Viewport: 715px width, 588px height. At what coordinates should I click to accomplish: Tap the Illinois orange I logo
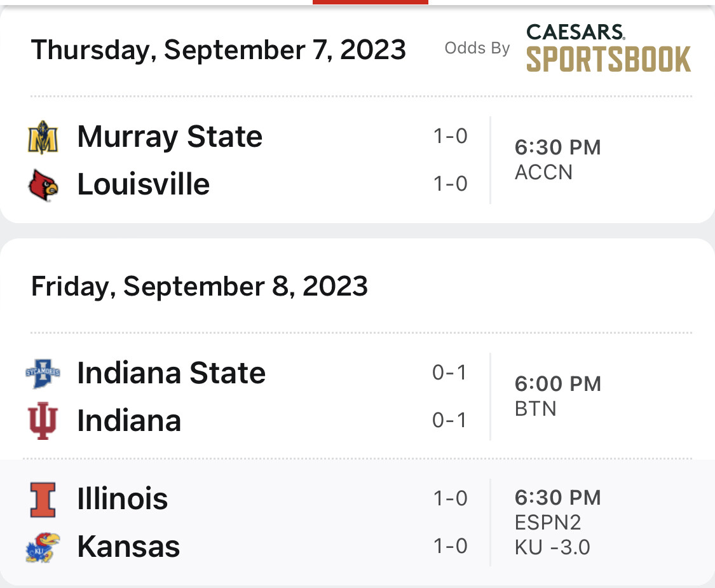tap(43, 500)
